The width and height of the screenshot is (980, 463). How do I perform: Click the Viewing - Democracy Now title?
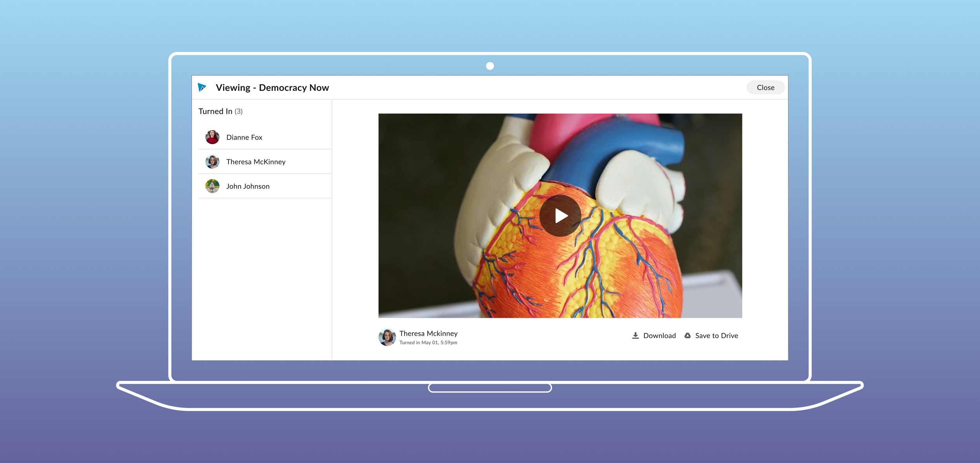[x=272, y=88]
